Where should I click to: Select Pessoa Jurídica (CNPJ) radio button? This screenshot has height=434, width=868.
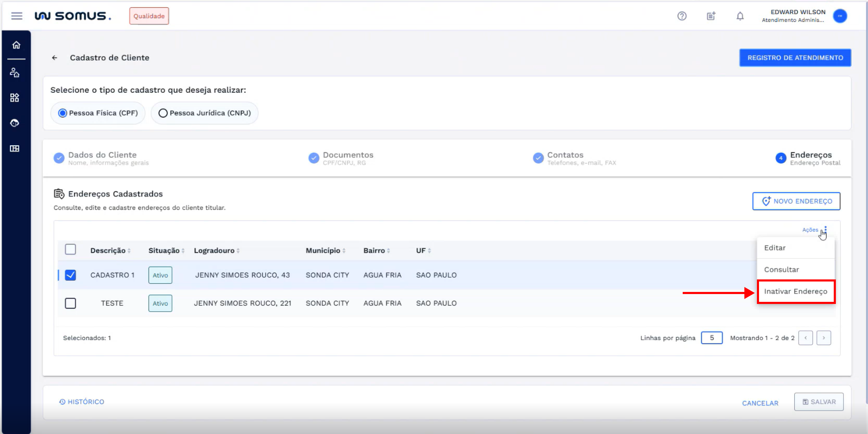[x=163, y=113]
